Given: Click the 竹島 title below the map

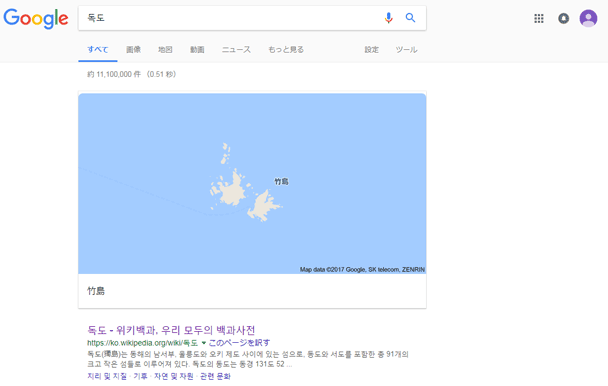Looking at the screenshot, I should click(x=96, y=291).
